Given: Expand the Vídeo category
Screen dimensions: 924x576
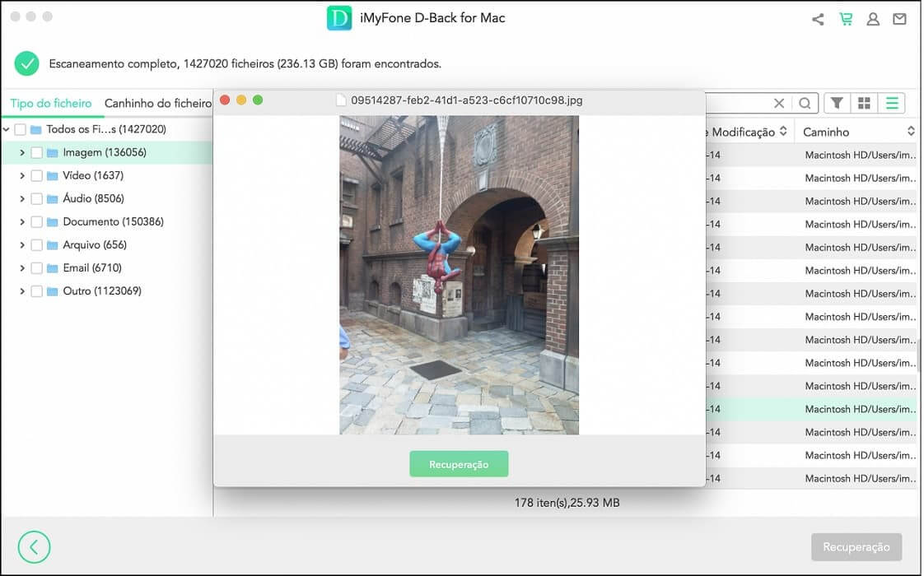Looking at the screenshot, I should coord(21,176).
